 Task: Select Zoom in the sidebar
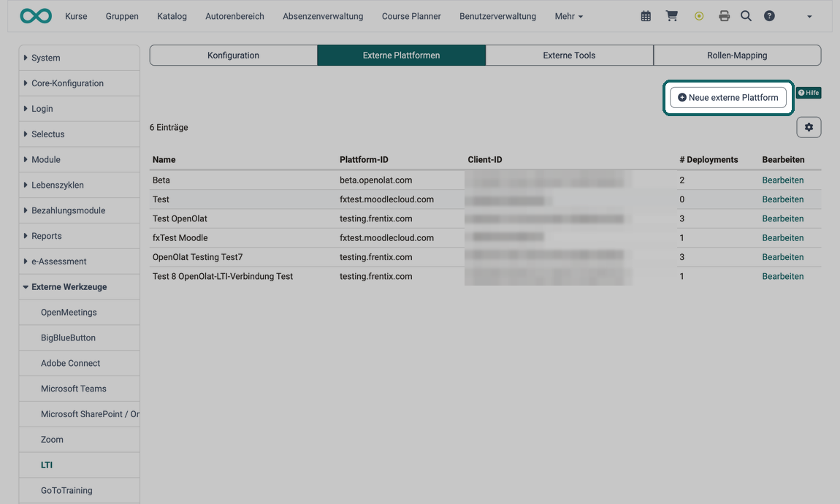80,439
